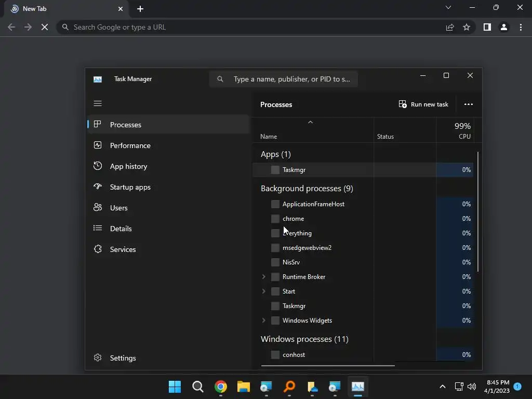Open the hamburger navigation menu in Task Manager

point(98,103)
